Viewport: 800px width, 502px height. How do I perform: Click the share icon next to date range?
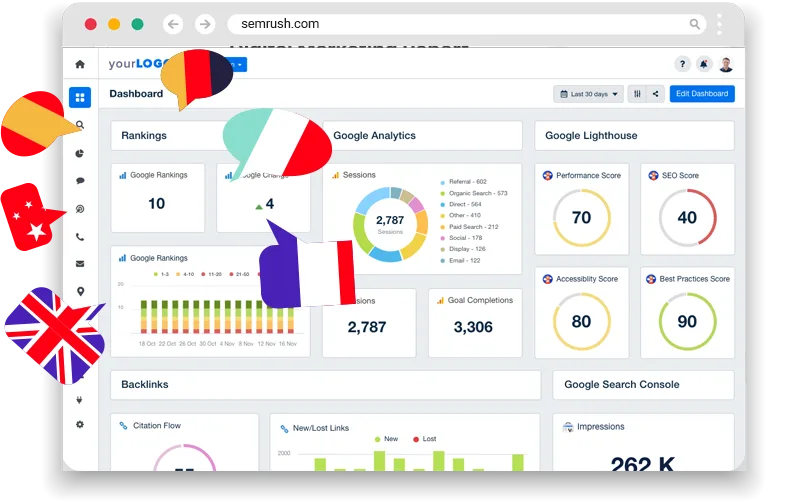pos(656,94)
